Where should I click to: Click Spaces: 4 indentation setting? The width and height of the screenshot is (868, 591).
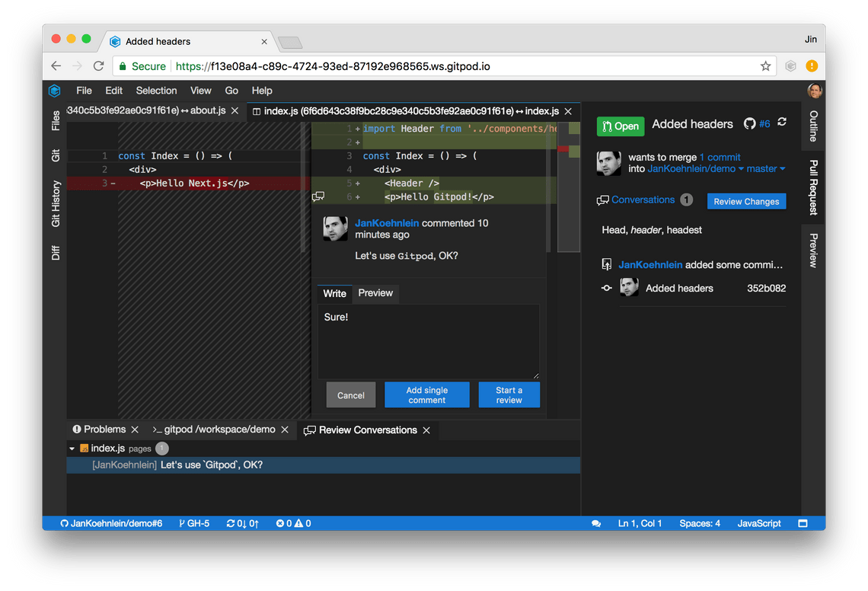click(x=700, y=523)
